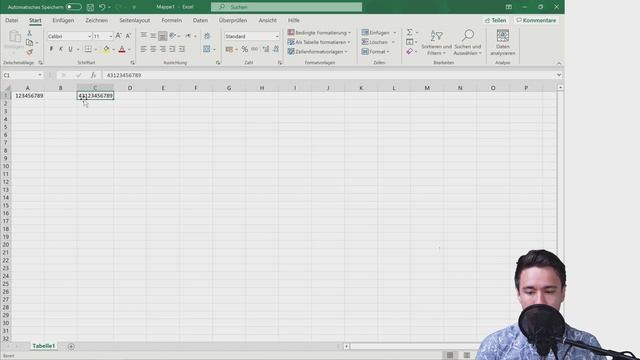Click the decrease font size icon
Screen dimensions: 640x360
click(128, 36)
